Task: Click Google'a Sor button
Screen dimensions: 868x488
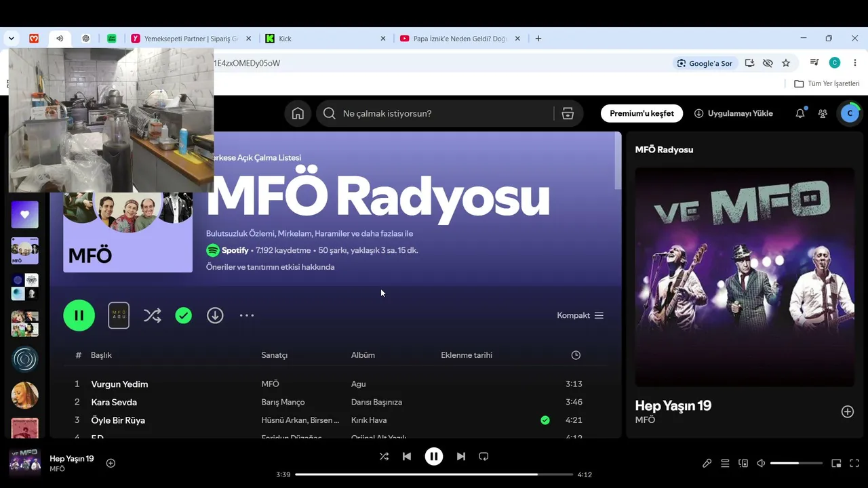Action: click(x=705, y=63)
